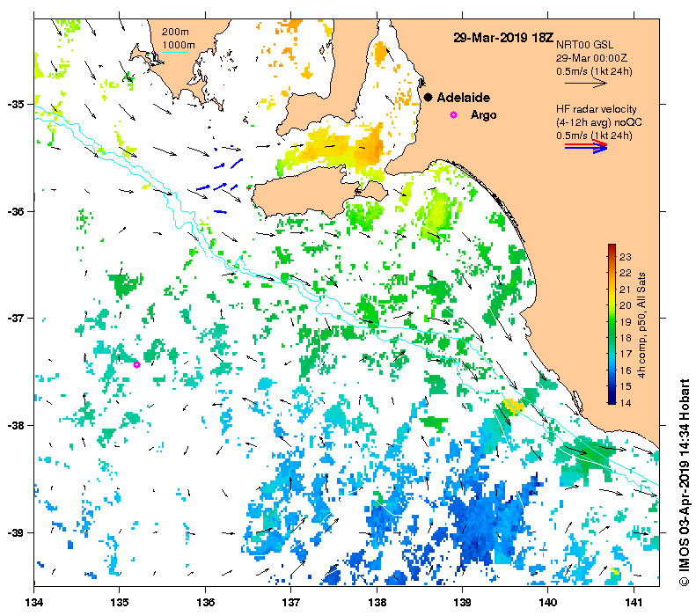The height and width of the screenshot is (616, 696).
Task: Click the black Adelaide city marker dot
Action: 428,97
